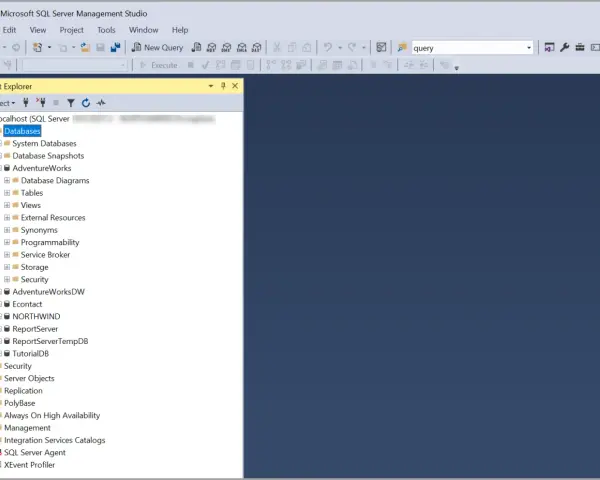This screenshot has height=480, width=600.
Task: Expand the Synonyms node
Action: 7,230
